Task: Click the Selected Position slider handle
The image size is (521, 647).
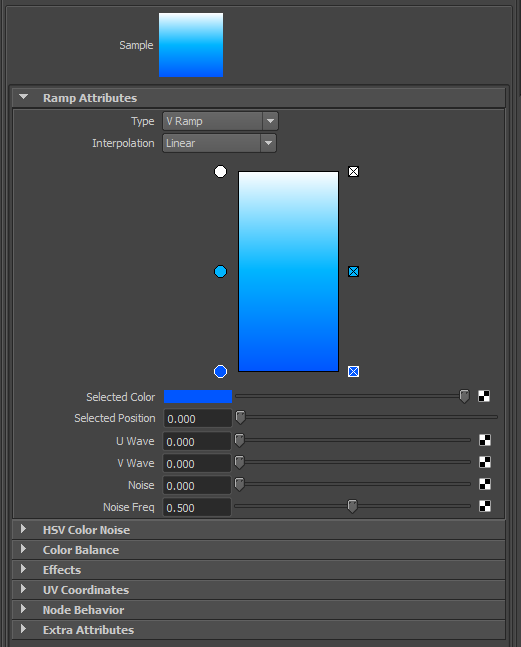Action: pos(240,417)
